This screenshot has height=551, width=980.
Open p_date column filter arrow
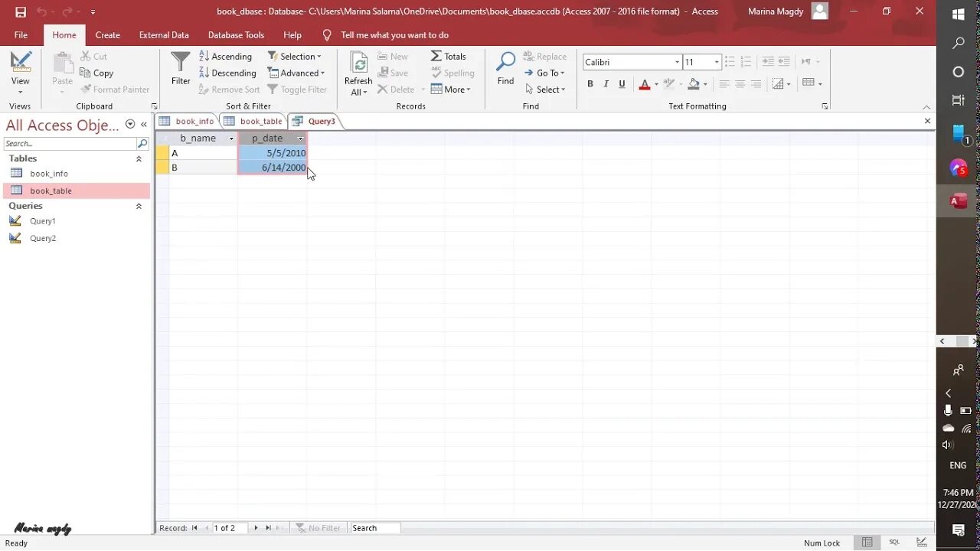[x=300, y=139]
